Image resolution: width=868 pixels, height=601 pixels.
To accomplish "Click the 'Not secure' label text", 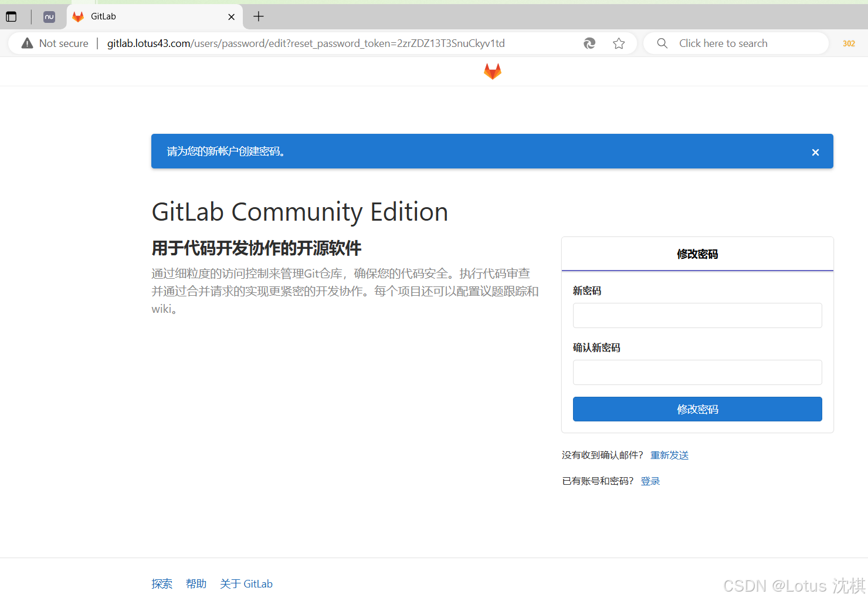I will (63, 43).
